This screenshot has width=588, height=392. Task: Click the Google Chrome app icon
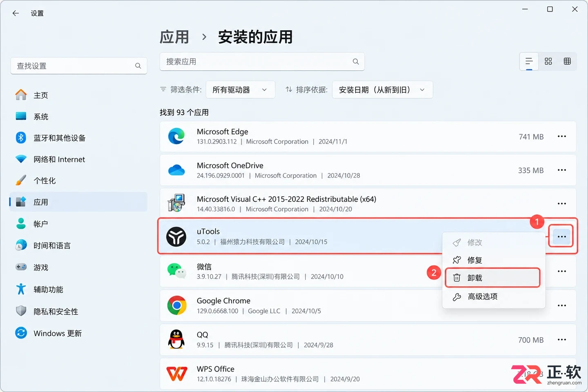(177, 305)
